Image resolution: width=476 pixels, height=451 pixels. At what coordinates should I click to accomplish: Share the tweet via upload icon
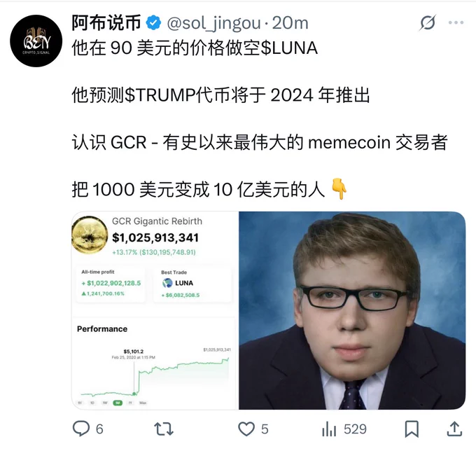point(454,429)
